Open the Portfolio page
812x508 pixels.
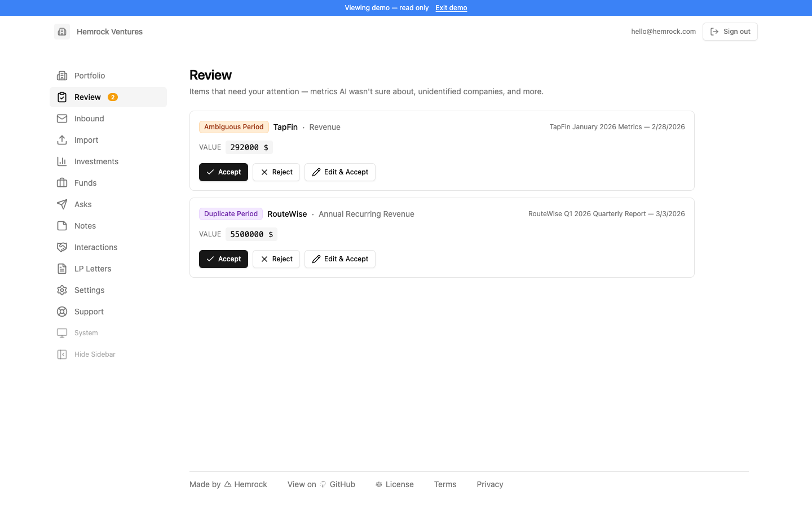108,76
